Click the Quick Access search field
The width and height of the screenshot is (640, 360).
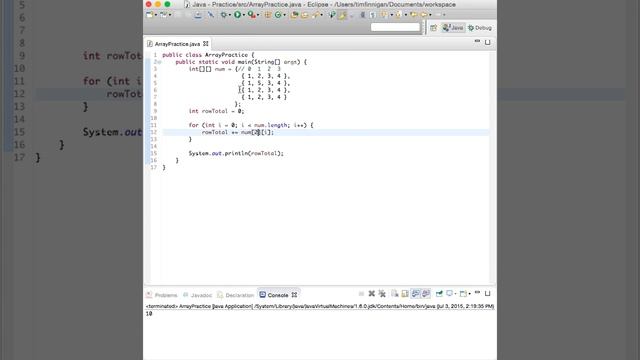[395, 27]
